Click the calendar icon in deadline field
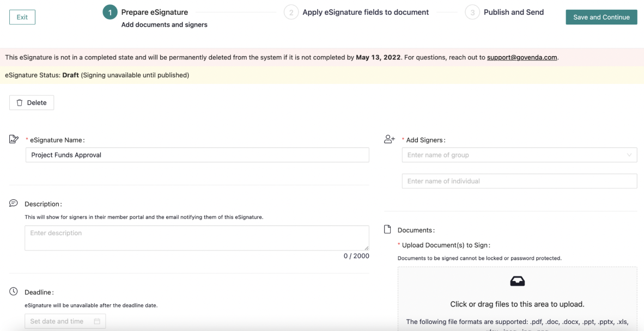Screen dimensions: 644x331 [x=97, y=321]
